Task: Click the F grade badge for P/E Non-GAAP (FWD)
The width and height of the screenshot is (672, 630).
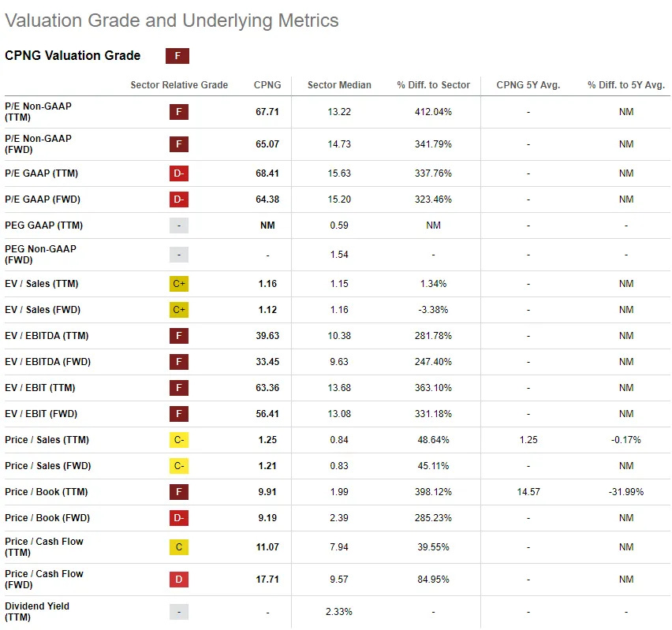Action: tap(179, 144)
